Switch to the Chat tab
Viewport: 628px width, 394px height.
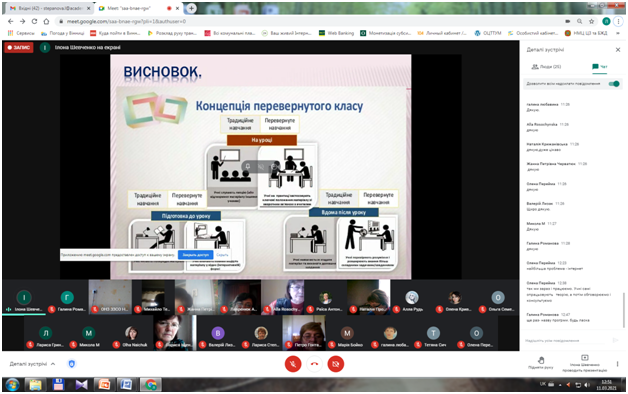[600, 67]
